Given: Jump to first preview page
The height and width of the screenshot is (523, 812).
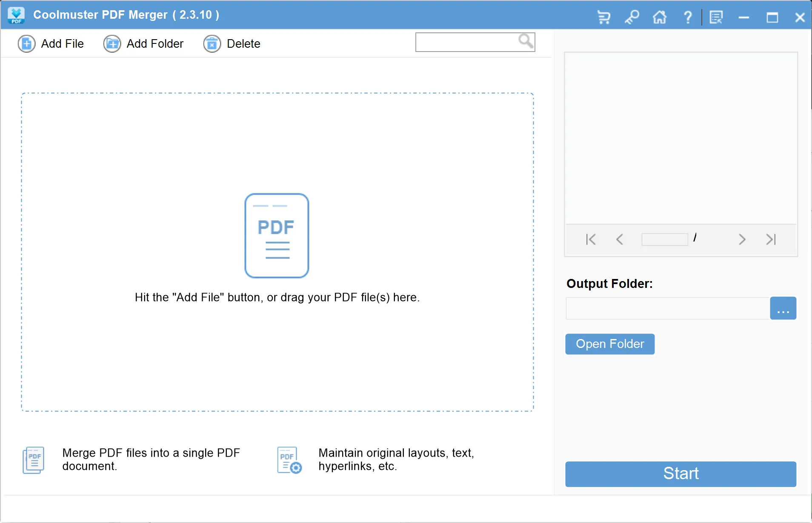Looking at the screenshot, I should pyautogui.click(x=591, y=239).
